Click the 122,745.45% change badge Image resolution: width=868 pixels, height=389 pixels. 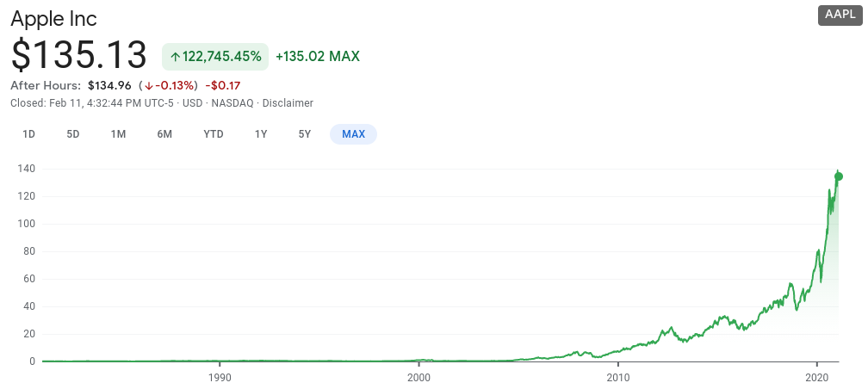(215, 57)
